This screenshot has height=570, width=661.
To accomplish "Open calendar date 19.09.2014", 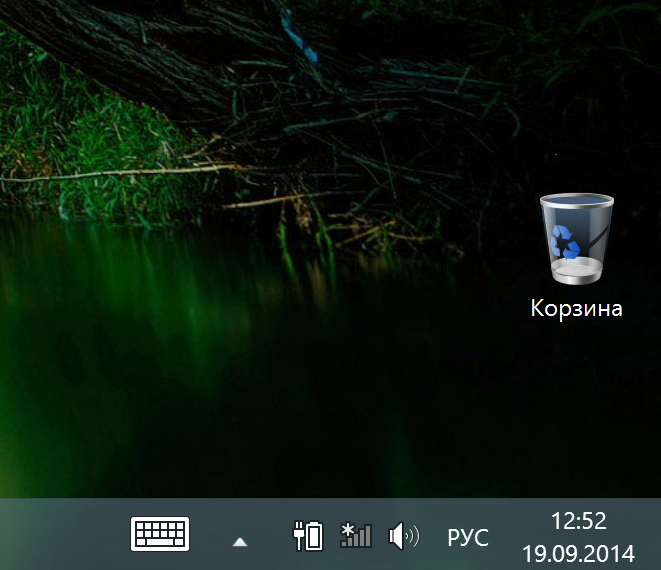I will (x=578, y=554).
